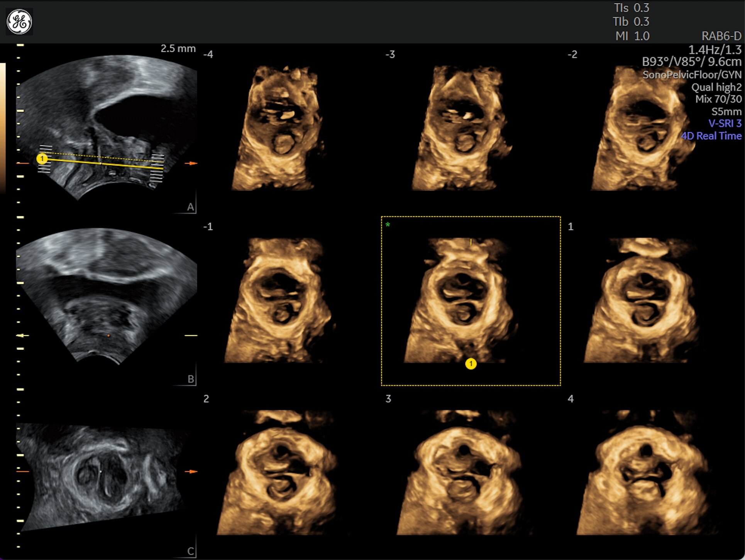745x560 pixels.
Task: Click yellow marker 1 below center slice
Action: pyautogui.click(x=471, y=364)
